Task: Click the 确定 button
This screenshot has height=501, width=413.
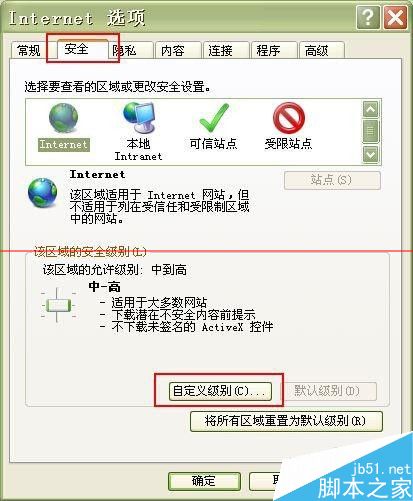Action: pos(204,481)
